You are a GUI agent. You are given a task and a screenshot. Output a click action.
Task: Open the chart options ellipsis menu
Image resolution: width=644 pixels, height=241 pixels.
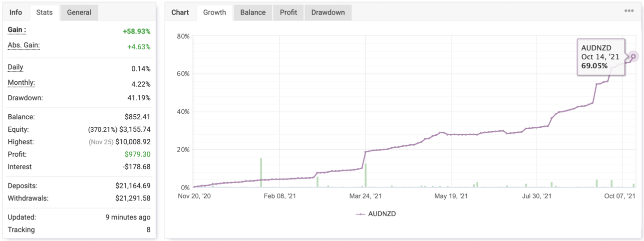(x=629, y=11)
